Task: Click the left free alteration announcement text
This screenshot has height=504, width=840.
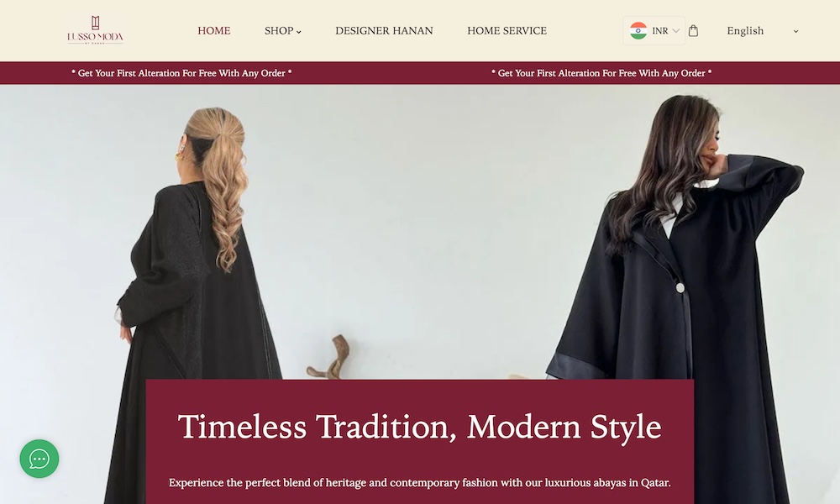Action: click(x=181, y=73)
